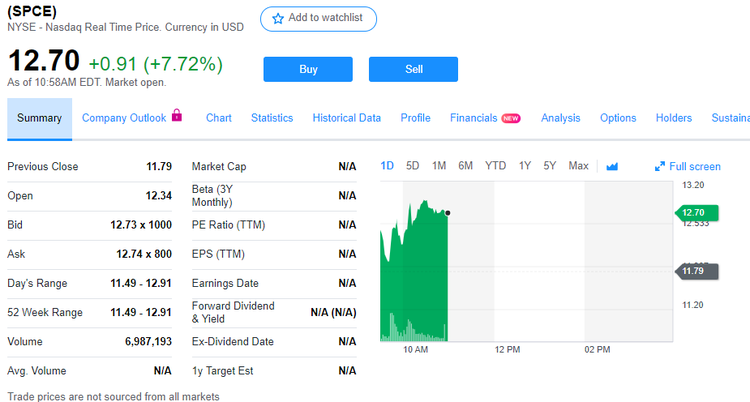The image size is (750, 402).
Task: Click the Beta (3Y Monthly) label
Action: pyautogui.click(x=212, y=196)
